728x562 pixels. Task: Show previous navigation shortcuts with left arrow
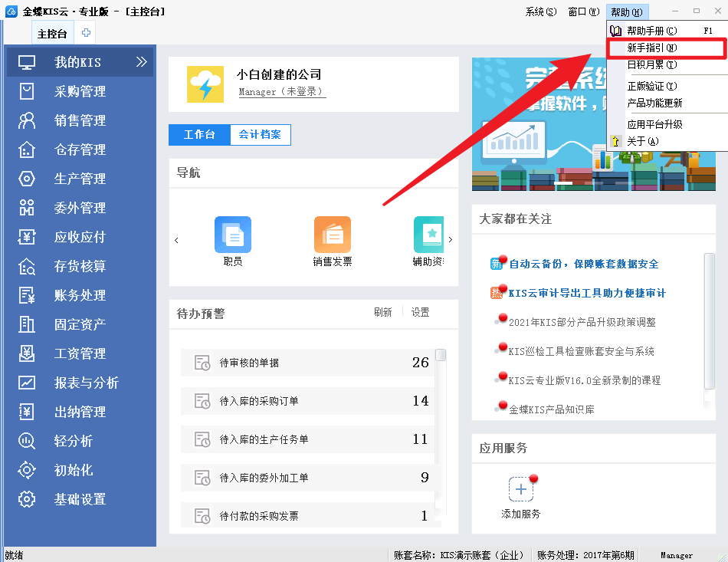point(176,240)
